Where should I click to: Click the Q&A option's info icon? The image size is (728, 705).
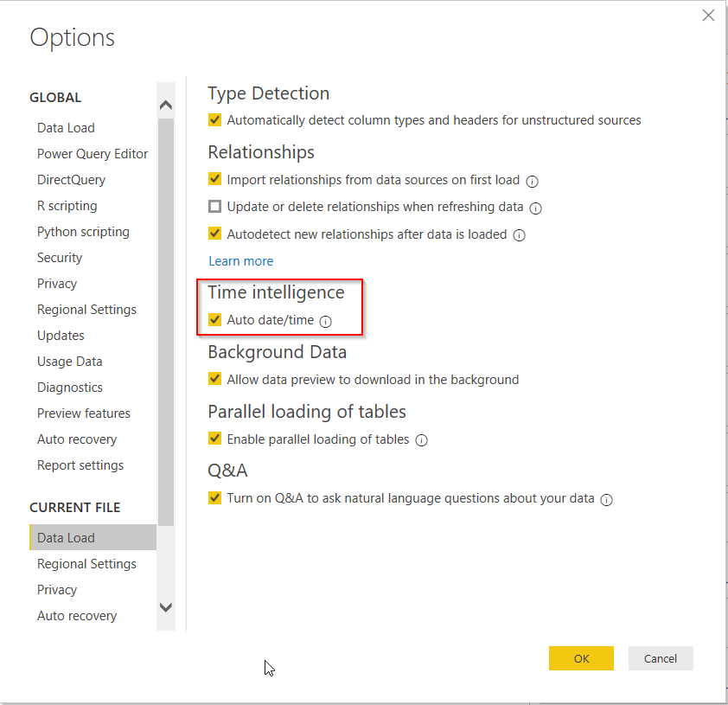[606, 499]
